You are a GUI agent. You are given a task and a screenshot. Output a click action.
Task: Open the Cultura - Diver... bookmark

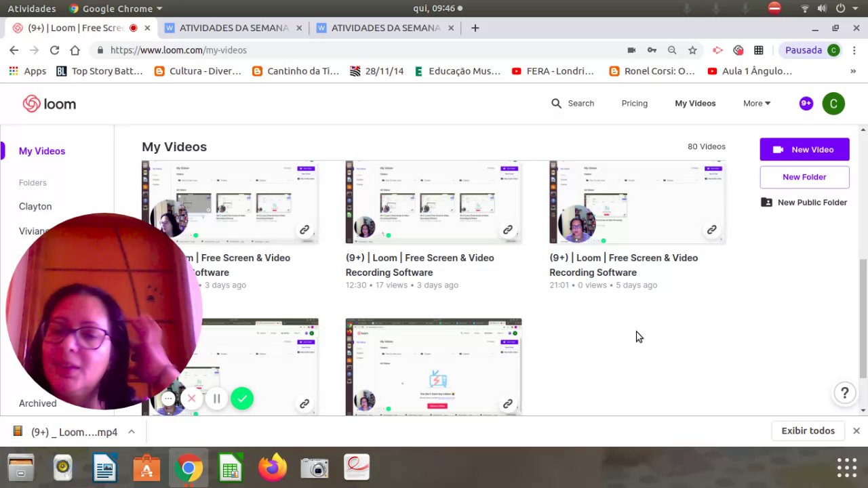pos(197,71)
